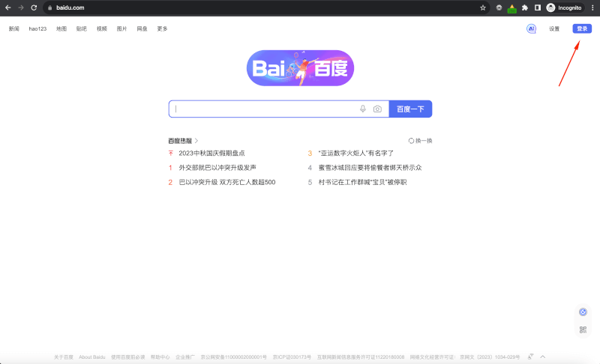Click the Baidu logo doodle
The width and height of the screenshot is (600, 364).
300,68
